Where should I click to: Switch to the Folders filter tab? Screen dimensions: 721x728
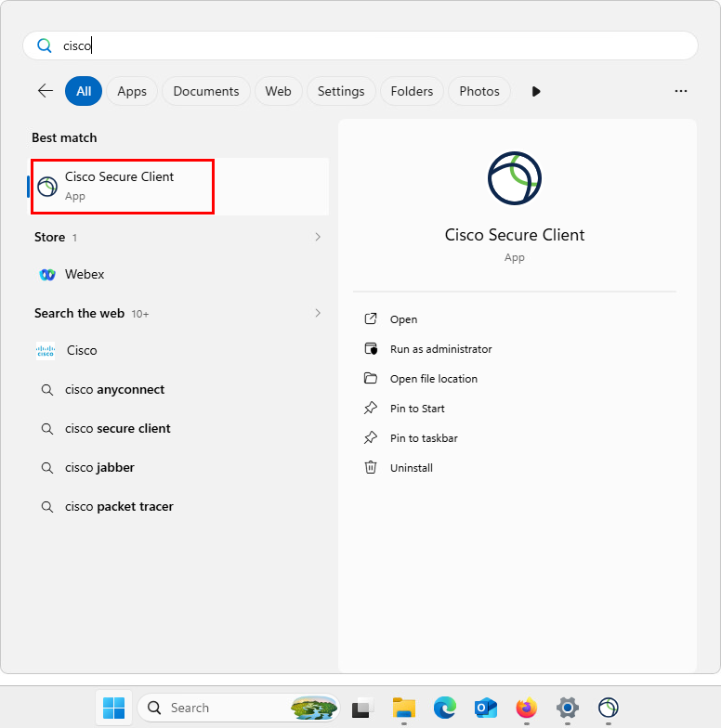pyautogui.click(x=413, y=91)
